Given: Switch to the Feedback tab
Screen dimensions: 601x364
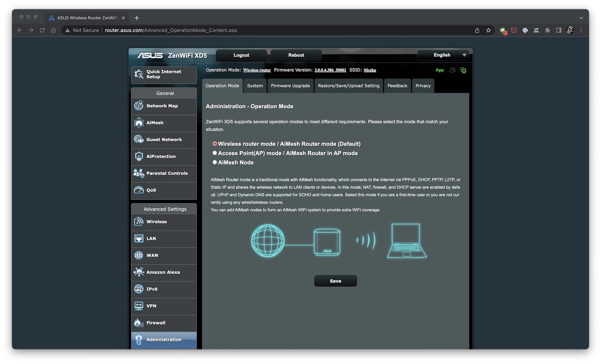Looking at the screenshot, I should (x=397, y=86).
